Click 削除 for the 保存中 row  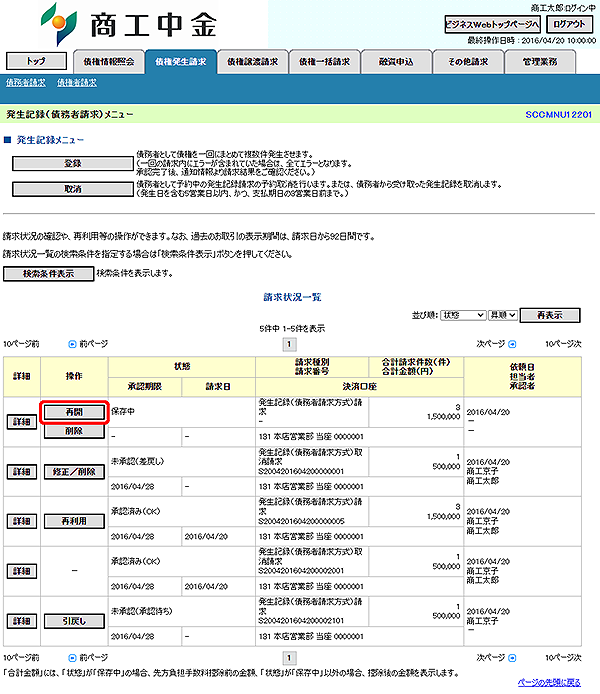point(74,431)
